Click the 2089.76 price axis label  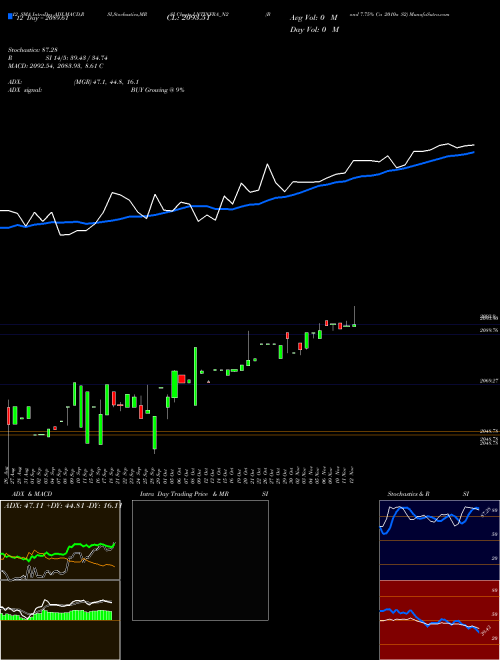(489, 330)
